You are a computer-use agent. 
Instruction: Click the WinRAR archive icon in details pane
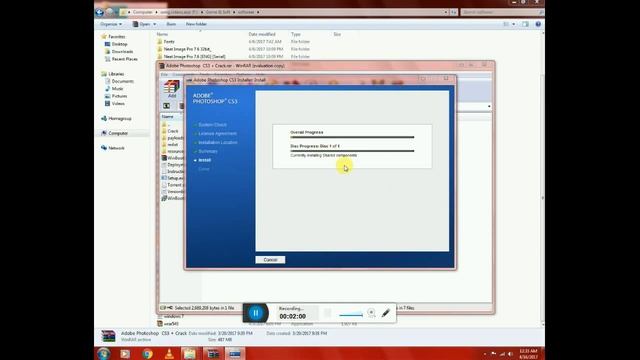pyautogui.click(x=108, y=336)
